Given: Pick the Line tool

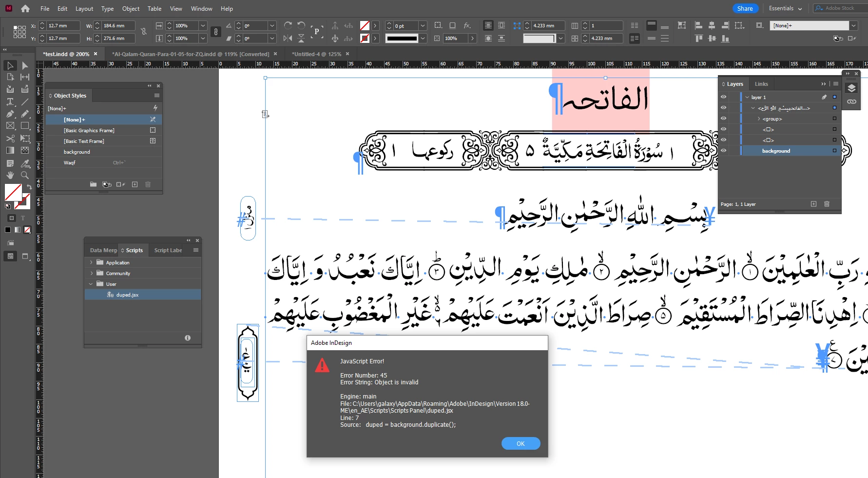Looking at the screenshot, I should click(25, 101).
